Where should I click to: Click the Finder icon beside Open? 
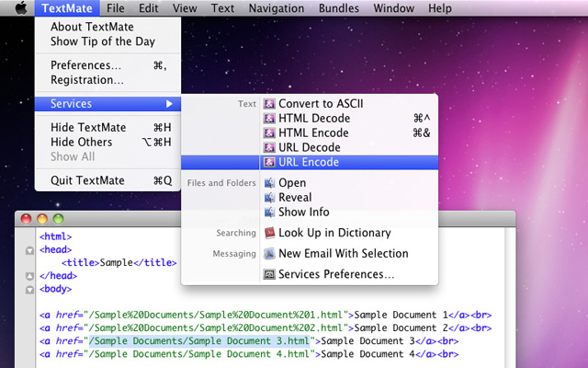click(269, 183)
